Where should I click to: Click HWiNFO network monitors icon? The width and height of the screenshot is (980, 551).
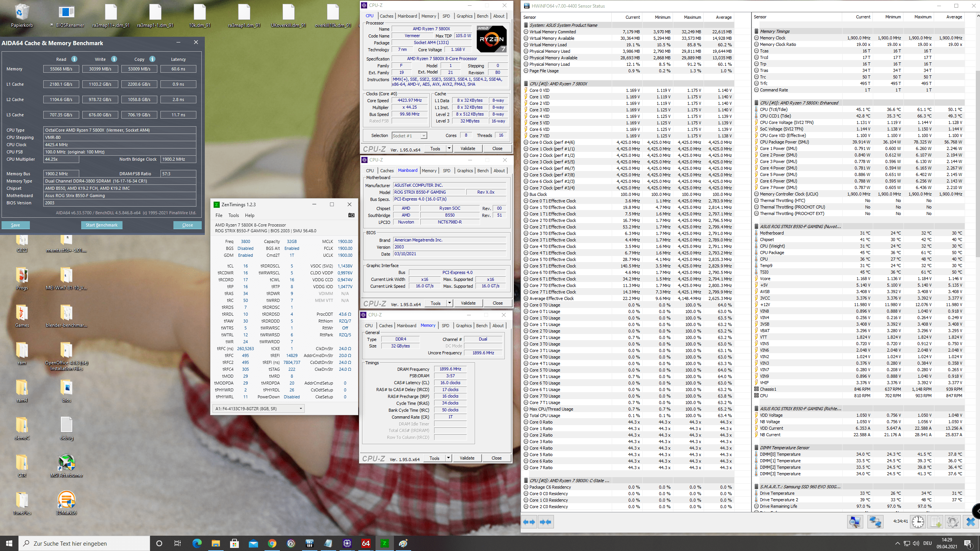875,522
